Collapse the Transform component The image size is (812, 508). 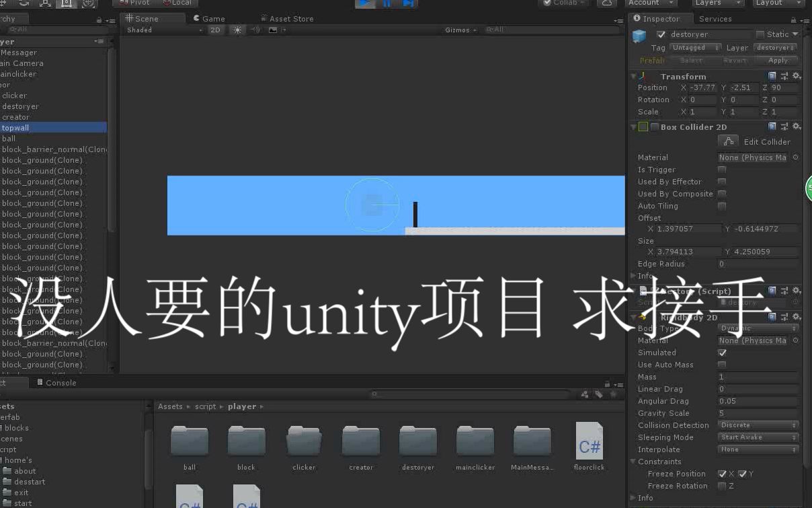click(633, 76)
